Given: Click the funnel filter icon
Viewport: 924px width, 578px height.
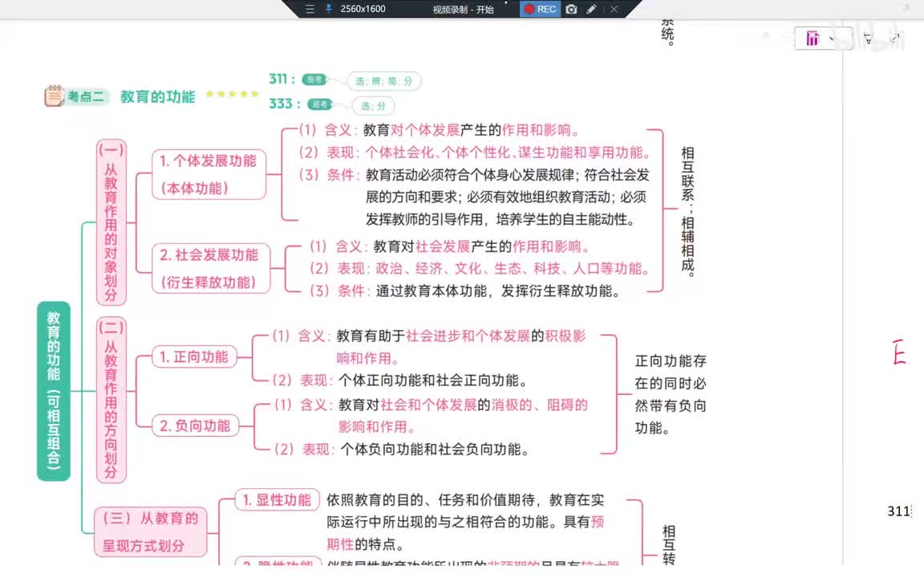Looking at the screenshot, I should tap(867, 39).
